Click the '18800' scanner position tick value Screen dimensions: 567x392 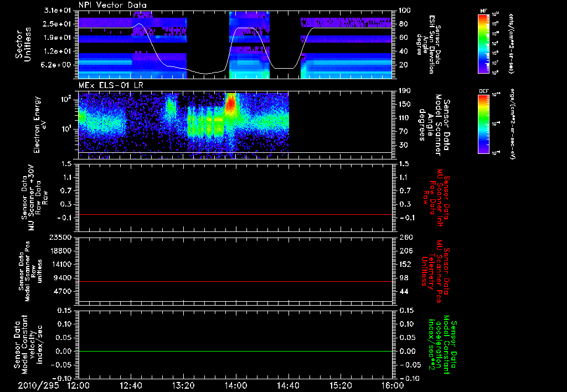coord(60,251)
